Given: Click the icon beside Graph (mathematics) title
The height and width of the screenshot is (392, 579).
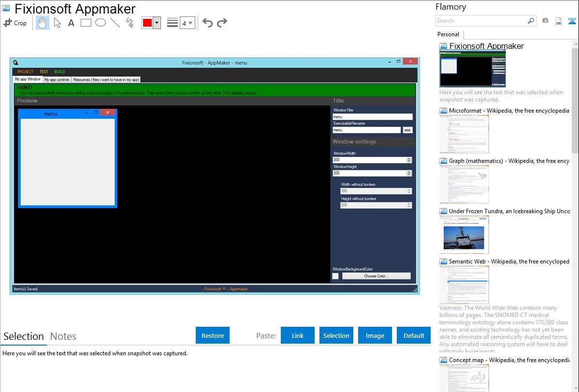Looking at the screenshot, I should [443, 161].
